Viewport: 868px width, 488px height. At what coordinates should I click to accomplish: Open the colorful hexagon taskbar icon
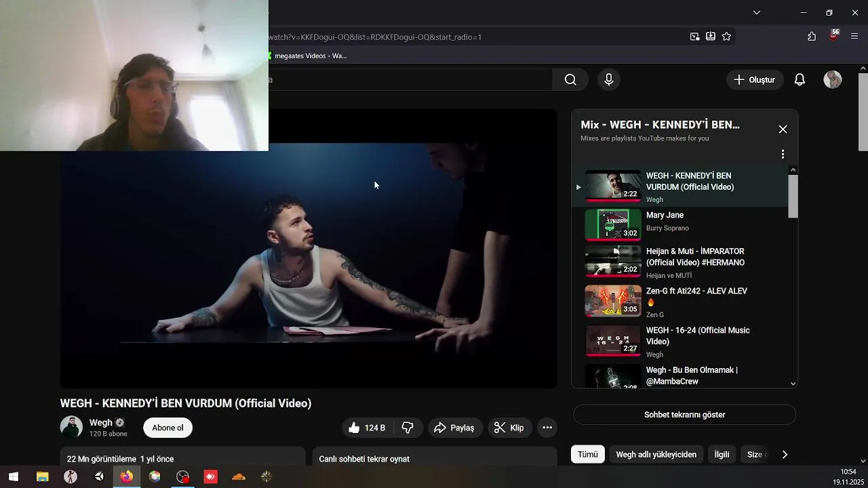pyautogui.click(x=155, y=477)
